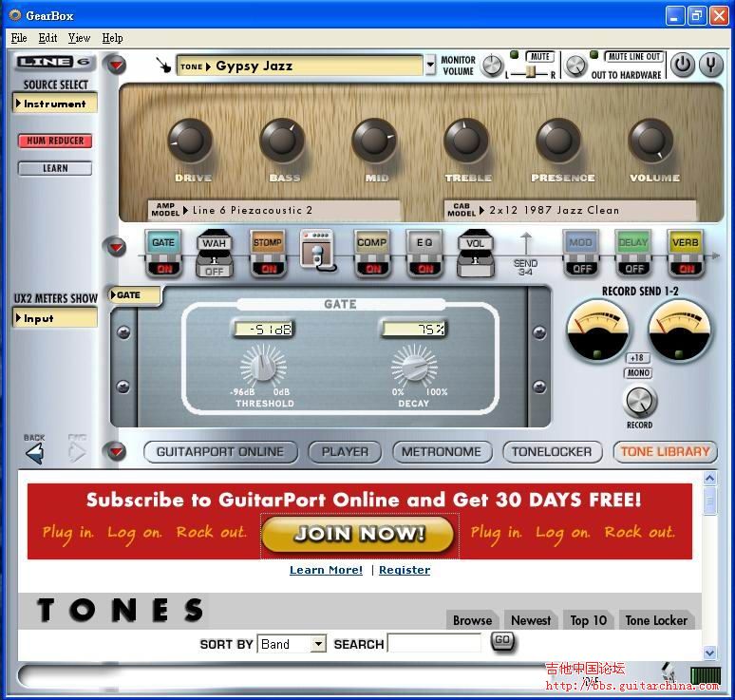Open the Amp Model selector

(273, 210)
